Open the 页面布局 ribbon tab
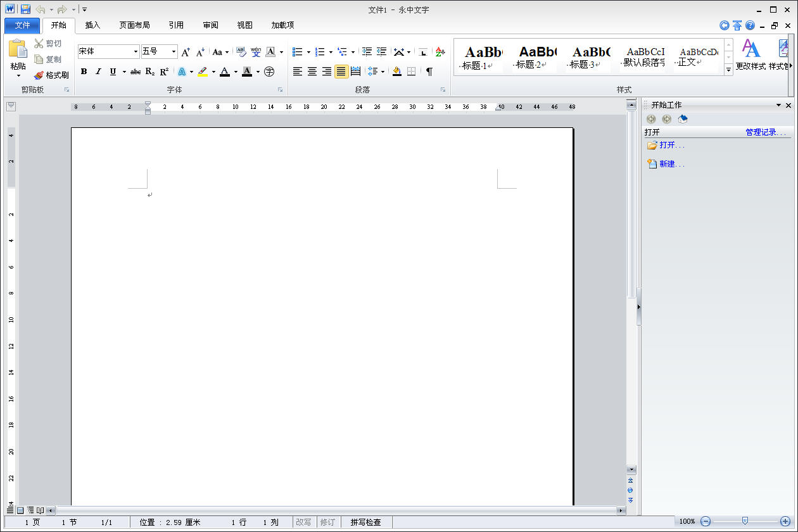The image size is (798, 532). click(x=134, y=25)
